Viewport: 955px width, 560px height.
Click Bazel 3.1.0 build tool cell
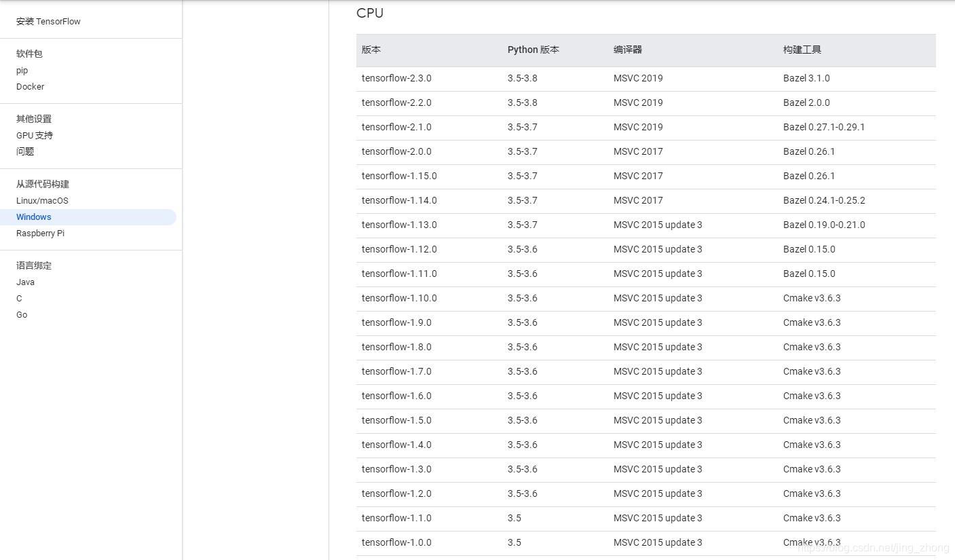806,78
